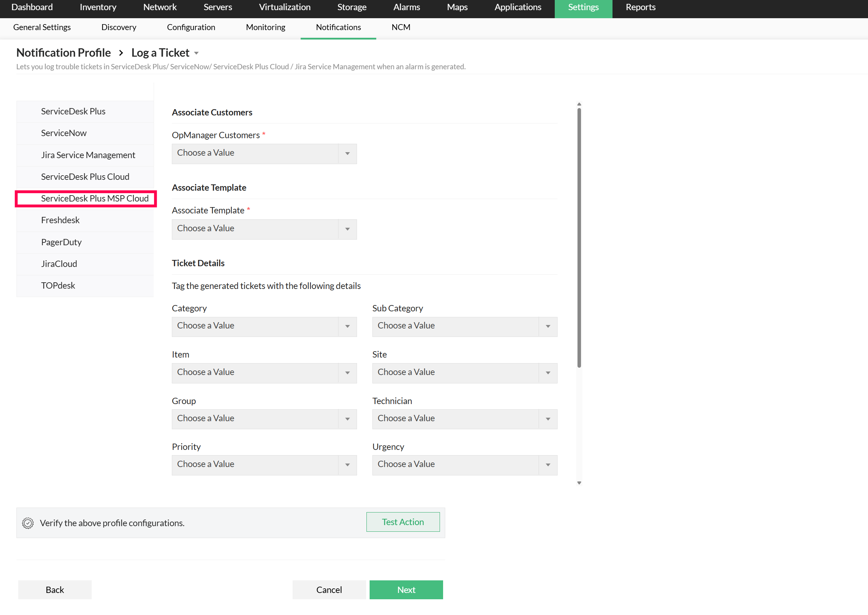
Task: Open the Sub Category dropdown
Action: click(x=464, y=326)
